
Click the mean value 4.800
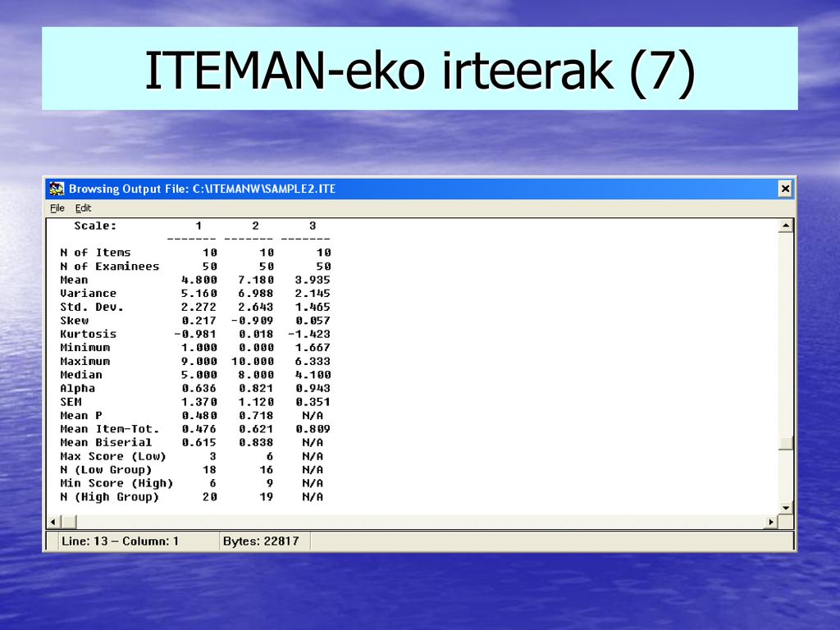(199, 280)
